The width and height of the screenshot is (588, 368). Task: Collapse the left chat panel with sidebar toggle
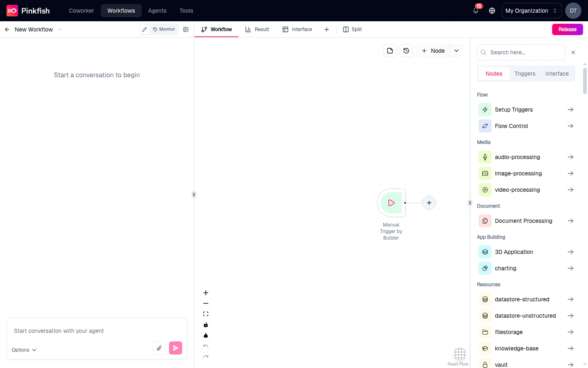point(186,29)
